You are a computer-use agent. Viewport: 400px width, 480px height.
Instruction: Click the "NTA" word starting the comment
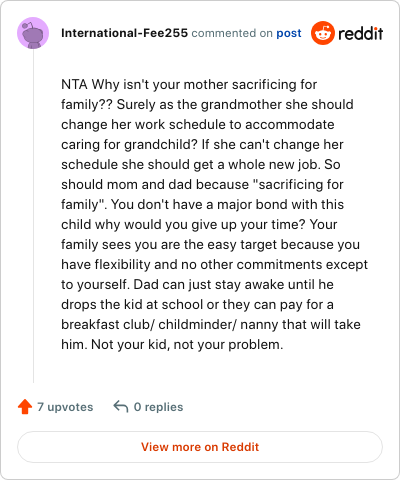tap(74, 85)
